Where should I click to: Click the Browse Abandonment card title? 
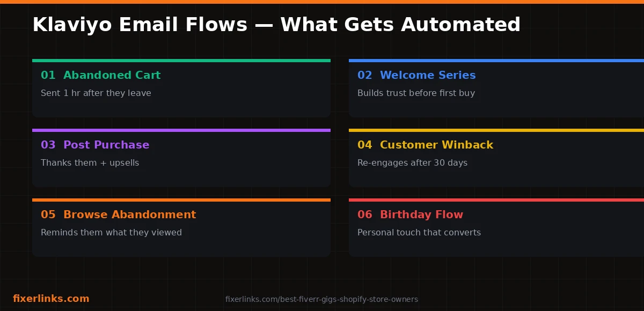pos(118,215)
